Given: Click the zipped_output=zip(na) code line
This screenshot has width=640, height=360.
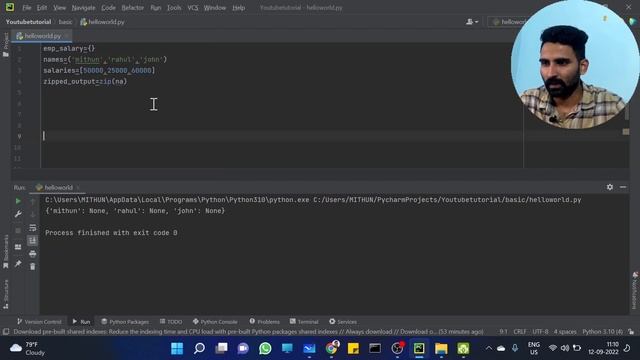Looking at the screenshot, I should pyautogui.click(x=85, y=81).
